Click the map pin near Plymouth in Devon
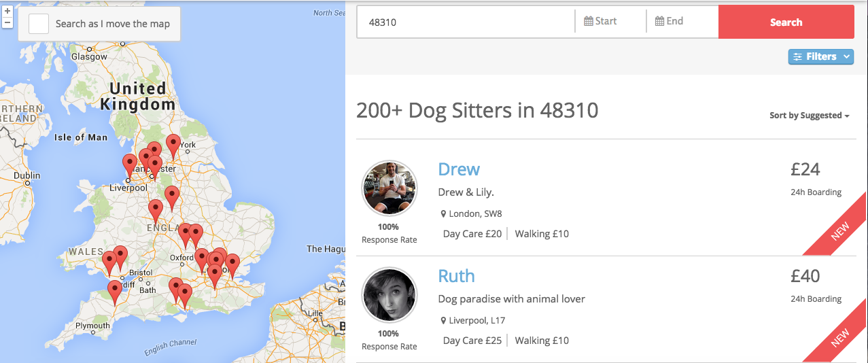This screenshot has height=363, width=868. coord(115,293)
